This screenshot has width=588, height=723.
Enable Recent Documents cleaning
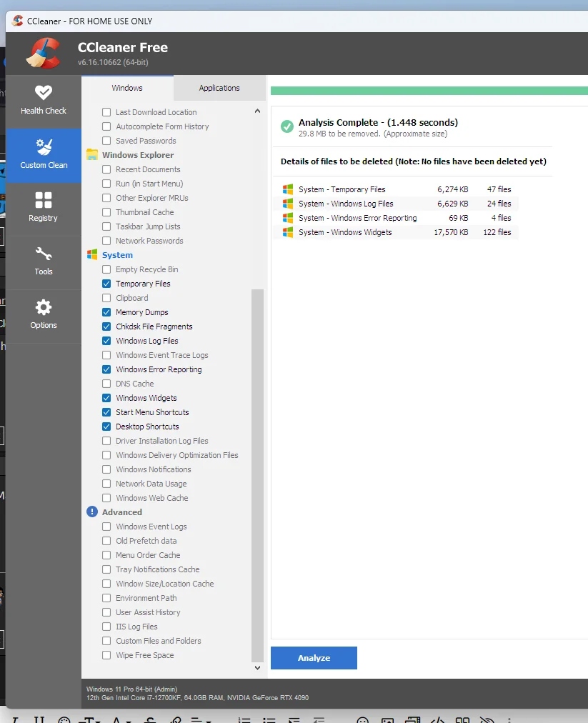click(x=106, y=169)
